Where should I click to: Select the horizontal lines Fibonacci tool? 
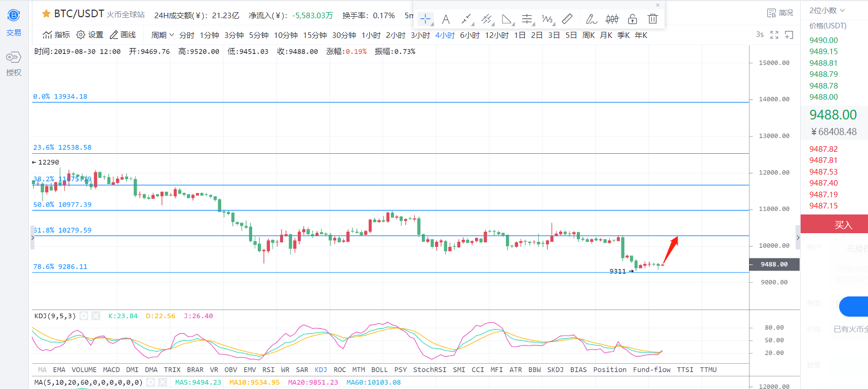point(527,19)
